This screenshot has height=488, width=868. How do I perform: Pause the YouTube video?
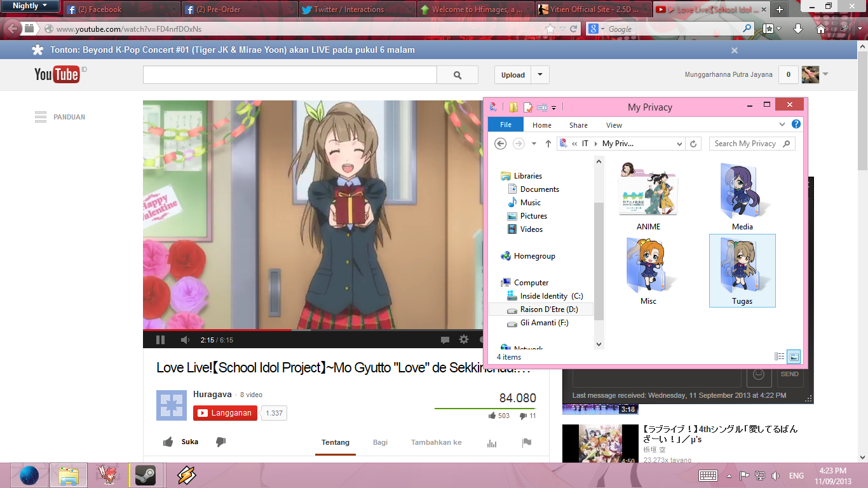tap(160, 340)
